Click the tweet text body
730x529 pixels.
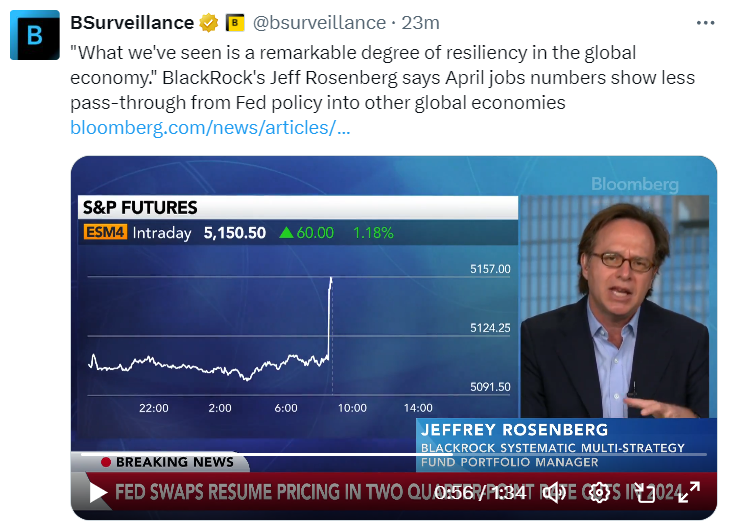coord(380,76)
